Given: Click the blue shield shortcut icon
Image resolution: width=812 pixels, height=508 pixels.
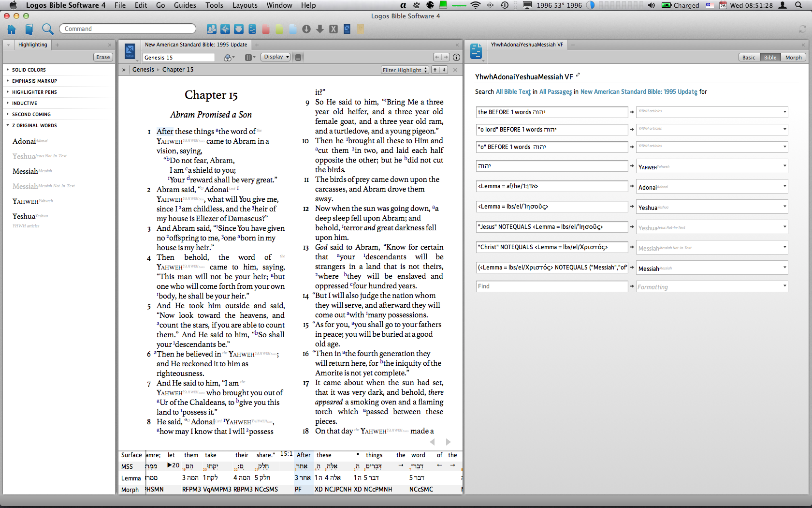Looking at the screenshot, I should pyautogui.click(x=239, y=29).
